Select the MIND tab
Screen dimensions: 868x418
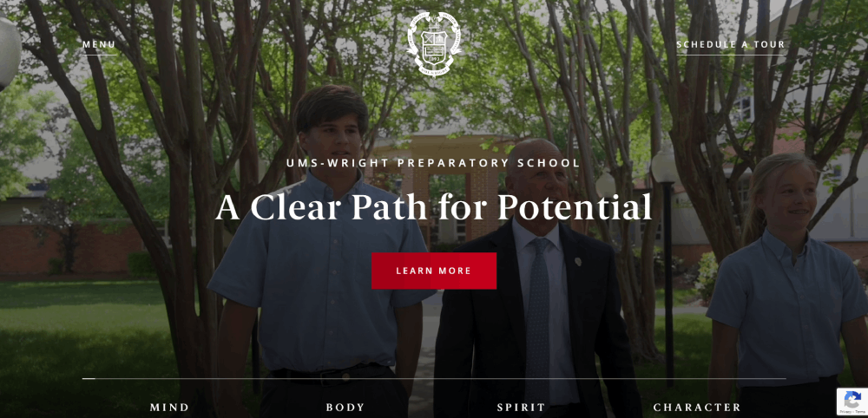pyautogui.click(x=169, y=408)
